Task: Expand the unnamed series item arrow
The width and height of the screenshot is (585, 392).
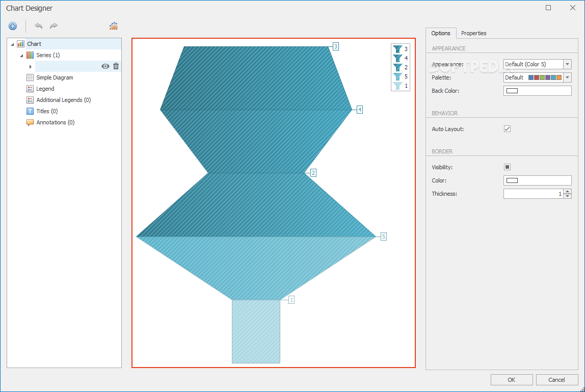Action: (x=30, y=66)
